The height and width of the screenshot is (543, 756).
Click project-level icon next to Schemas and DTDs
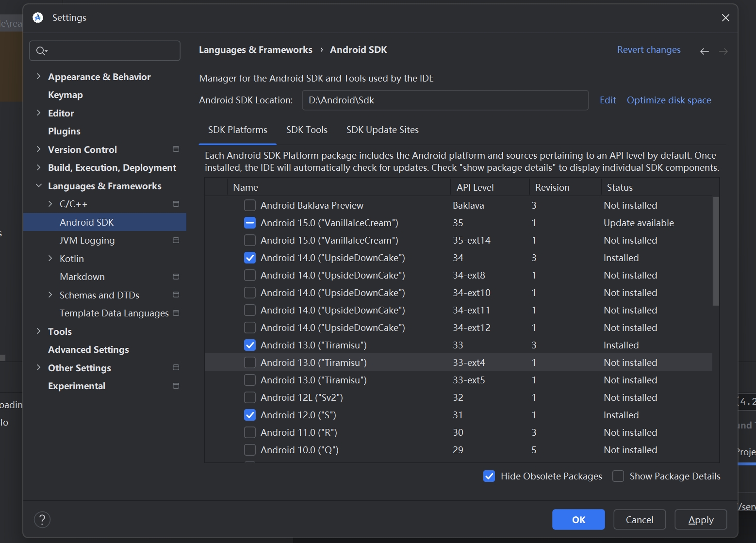(176, 295)
